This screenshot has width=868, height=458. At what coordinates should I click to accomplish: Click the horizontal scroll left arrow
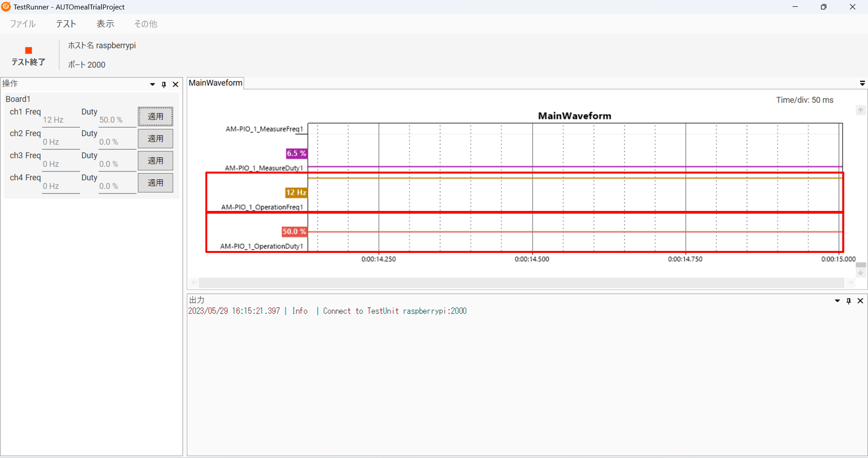coord(194,283)
